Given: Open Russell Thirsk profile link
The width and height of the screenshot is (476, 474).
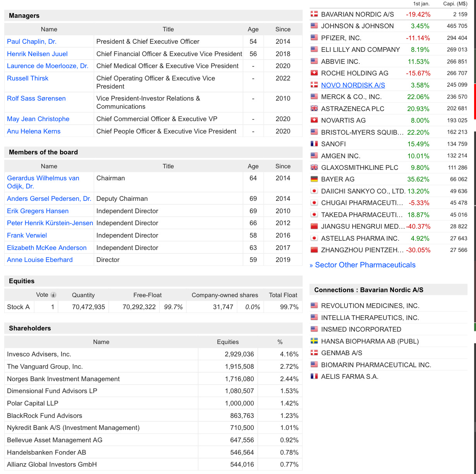Looking at the screenshot, I should (27, 78).
